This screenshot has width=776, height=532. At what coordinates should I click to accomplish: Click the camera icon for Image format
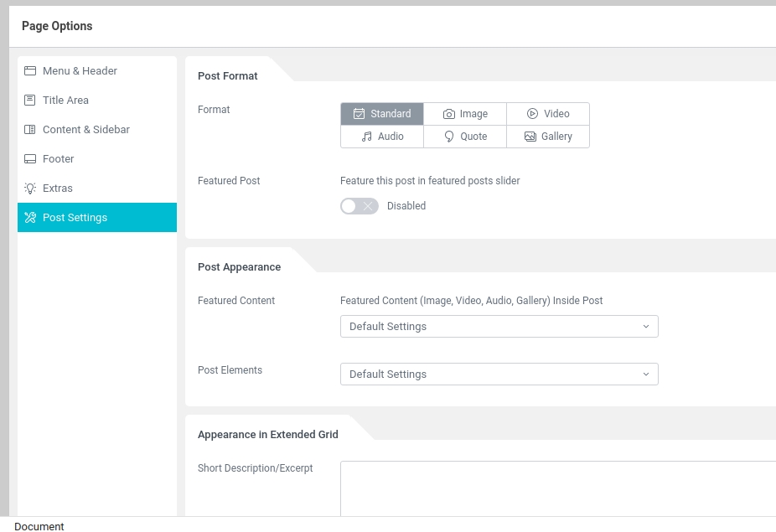[449, 114]
